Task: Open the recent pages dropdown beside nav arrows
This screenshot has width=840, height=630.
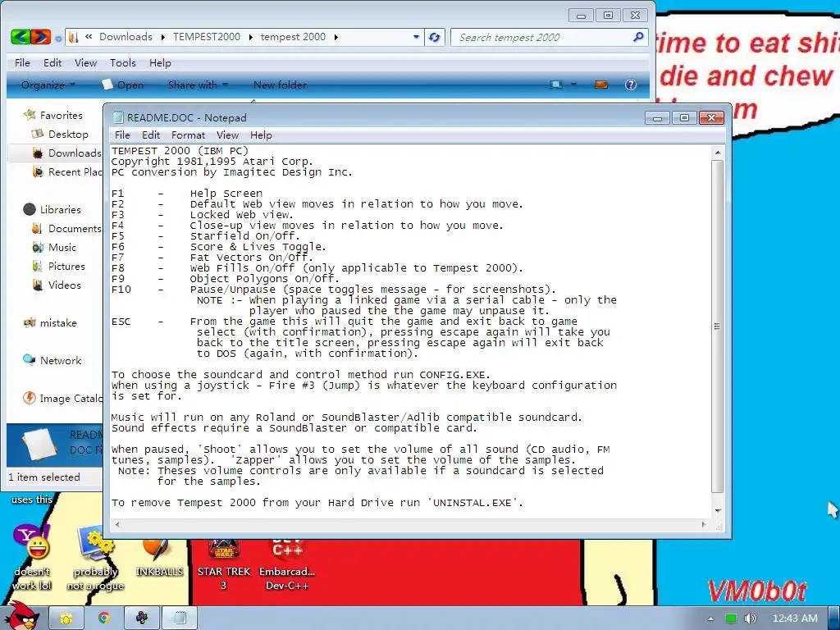Action: (x=58, y=38)
